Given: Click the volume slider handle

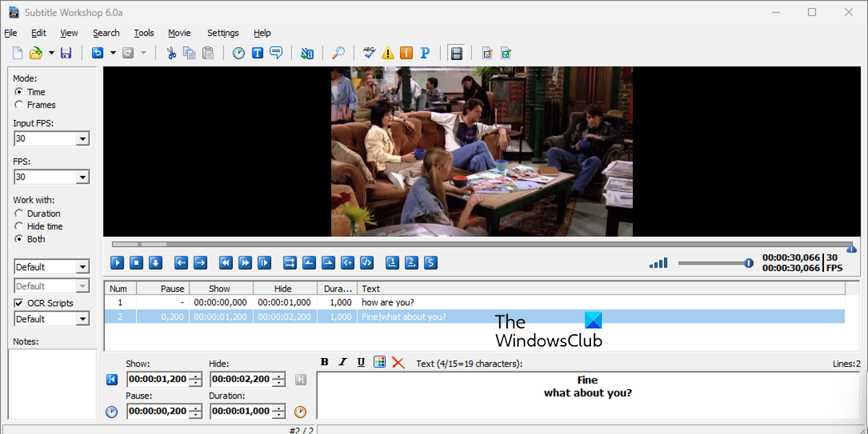Looking at the screenshot, I should point(749,263).
